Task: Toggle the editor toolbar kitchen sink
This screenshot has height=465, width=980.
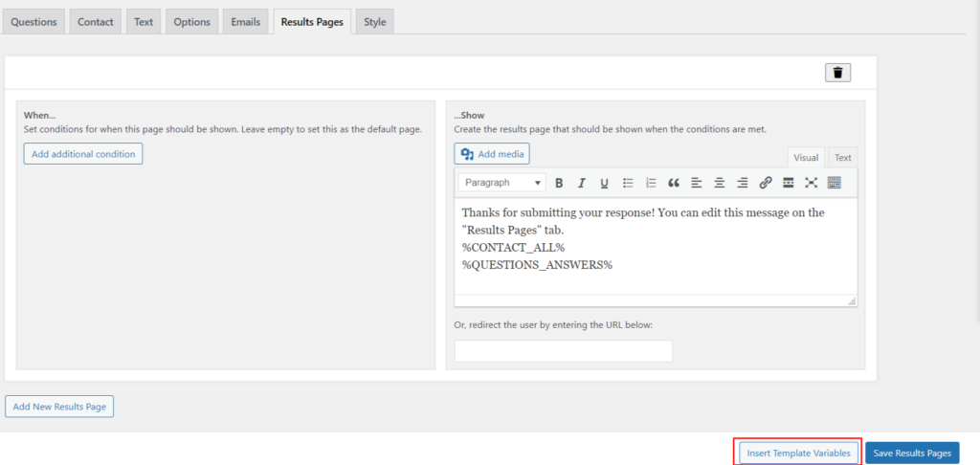Action: [834, 183]
